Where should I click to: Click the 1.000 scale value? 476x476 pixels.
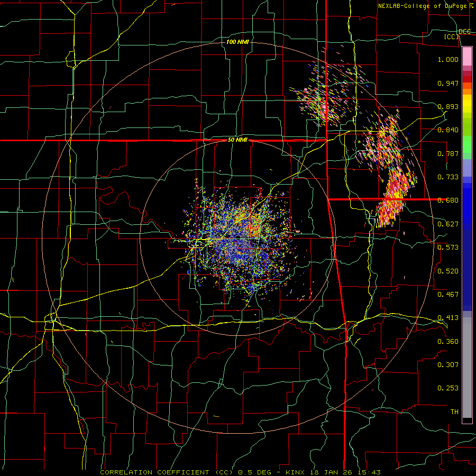(448, 59)
